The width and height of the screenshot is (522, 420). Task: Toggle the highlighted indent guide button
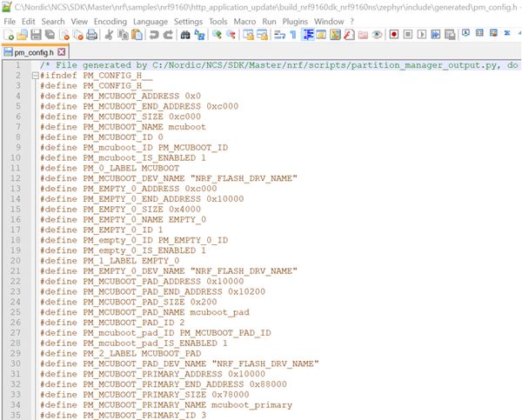308,35
